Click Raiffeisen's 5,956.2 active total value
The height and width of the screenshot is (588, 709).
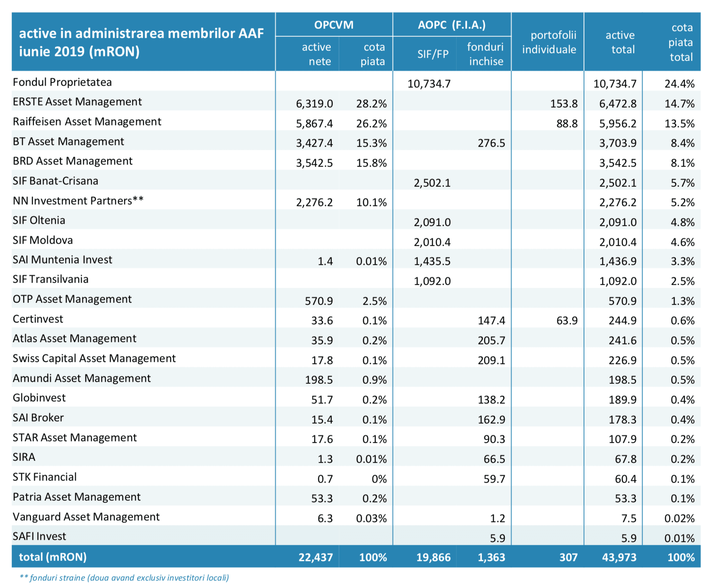click(618, 124)
